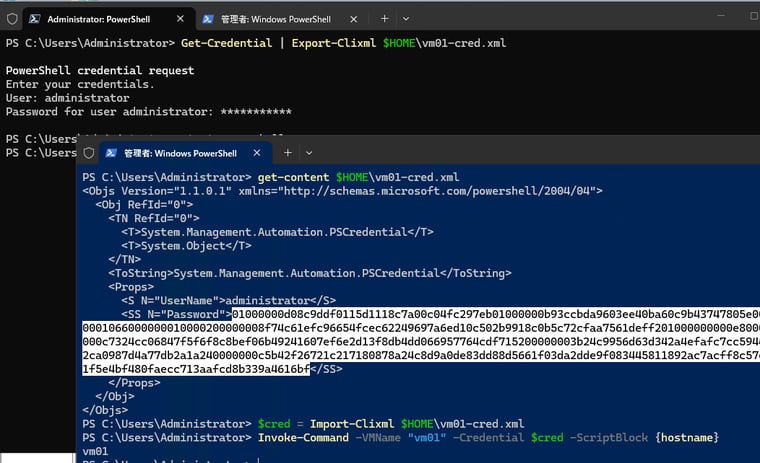The height and width of the screenshot is (463, 760).
Task: Click the vm01 output line
Action: coord(95,451)
